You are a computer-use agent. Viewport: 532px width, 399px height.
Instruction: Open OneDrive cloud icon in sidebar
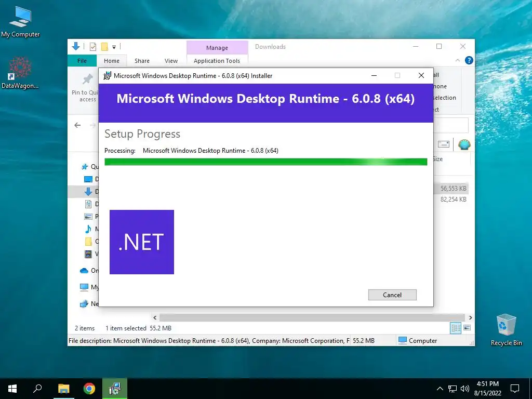(x=84, y=270)
